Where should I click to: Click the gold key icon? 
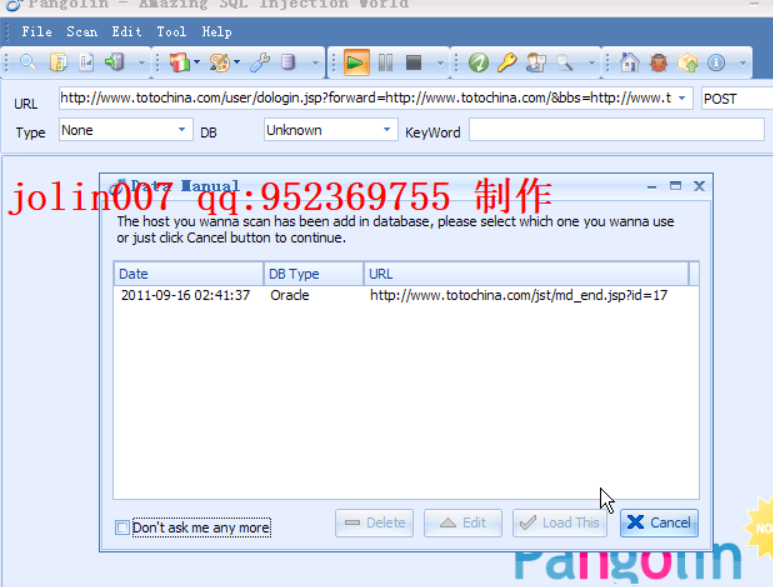pos(506,63)
